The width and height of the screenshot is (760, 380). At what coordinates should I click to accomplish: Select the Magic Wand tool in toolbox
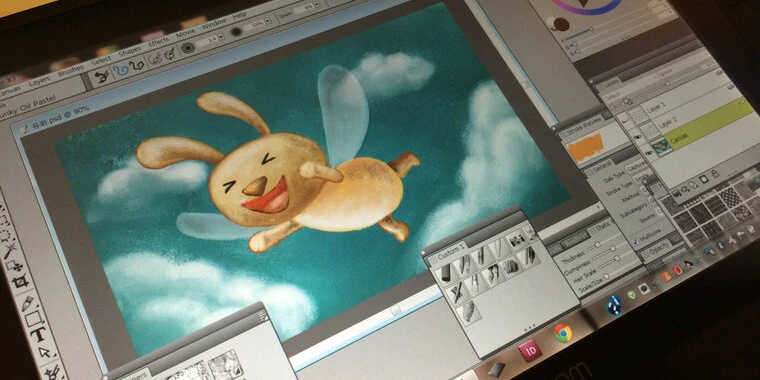pyautogui.click(x=10, y=251)
